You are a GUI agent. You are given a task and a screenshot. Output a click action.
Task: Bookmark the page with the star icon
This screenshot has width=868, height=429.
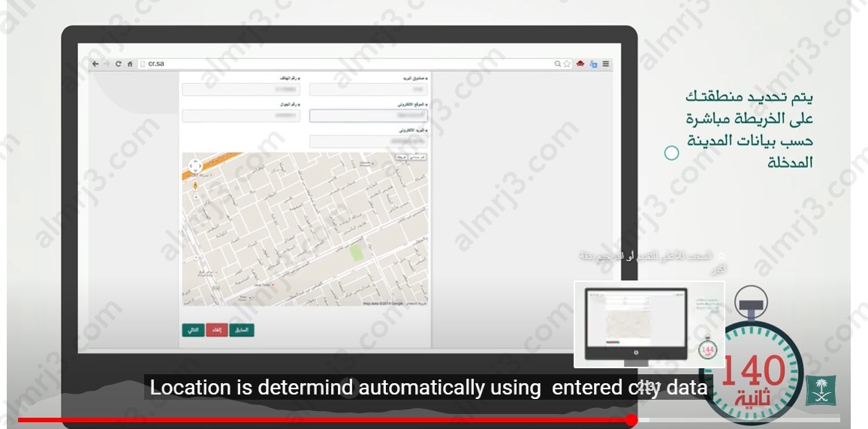pos(568,64)
